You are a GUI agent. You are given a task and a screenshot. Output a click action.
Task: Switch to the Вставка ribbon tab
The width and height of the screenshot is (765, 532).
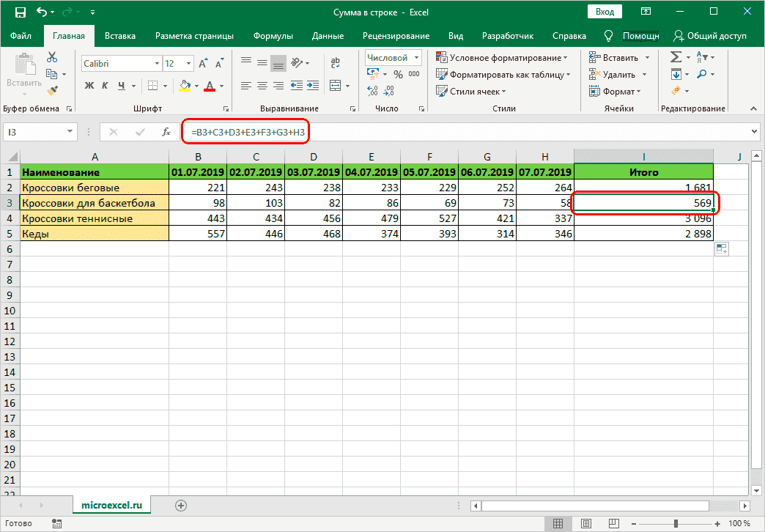click(119, 34)
